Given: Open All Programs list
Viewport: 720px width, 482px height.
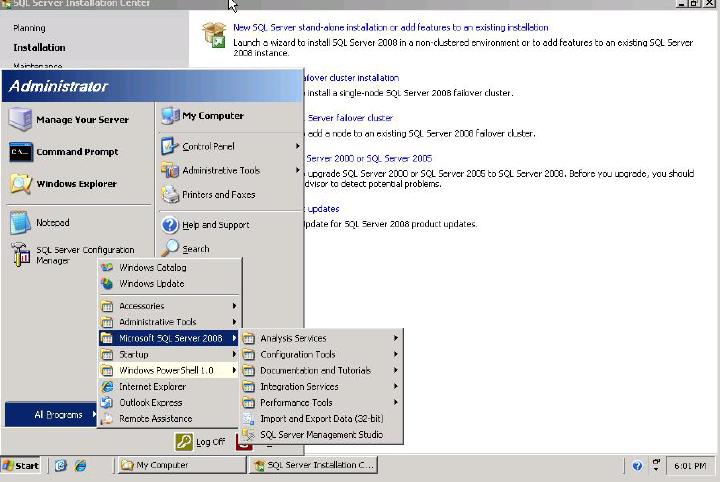Looking at the screenshot, I should 51,415.
